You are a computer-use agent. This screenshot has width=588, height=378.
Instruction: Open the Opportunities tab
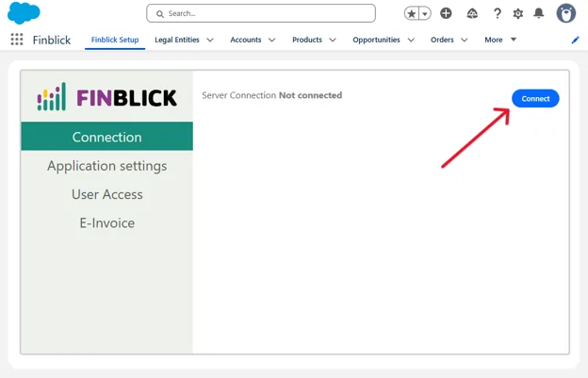click(376, 40)
